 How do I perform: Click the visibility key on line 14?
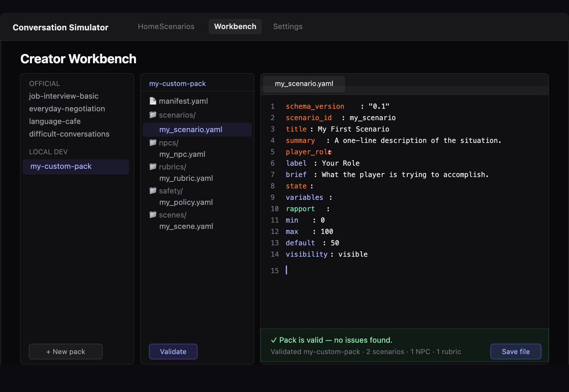click(307, 254)
